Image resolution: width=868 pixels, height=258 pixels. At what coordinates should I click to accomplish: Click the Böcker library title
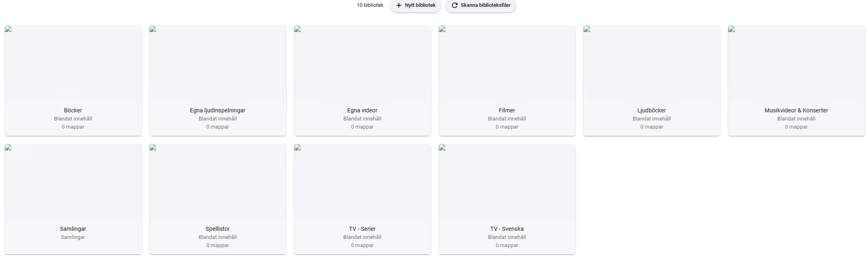tap(73, 110)
